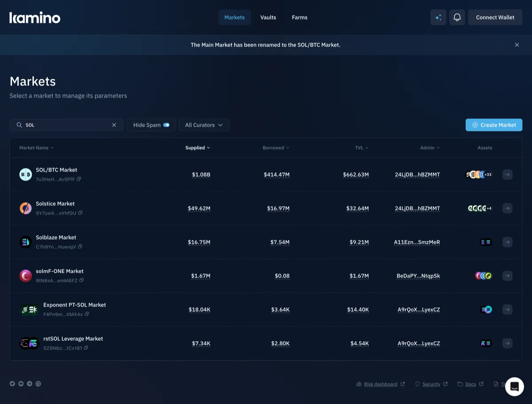
Task: Open the Security footer link
Action: 431,384
